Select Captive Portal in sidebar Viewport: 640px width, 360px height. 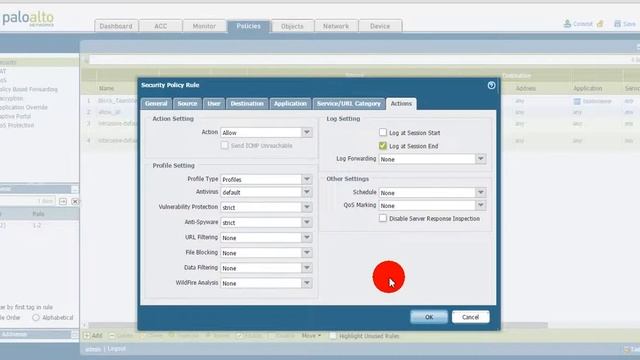[16, 116]
